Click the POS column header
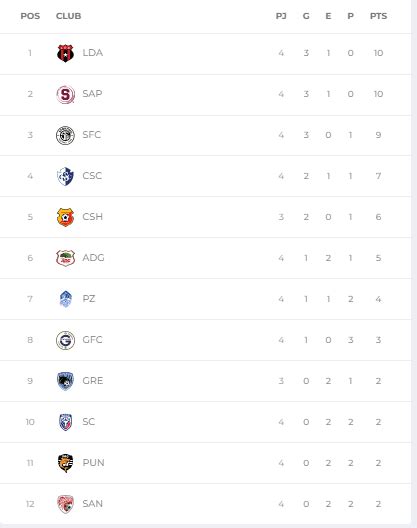 point(30,16)
